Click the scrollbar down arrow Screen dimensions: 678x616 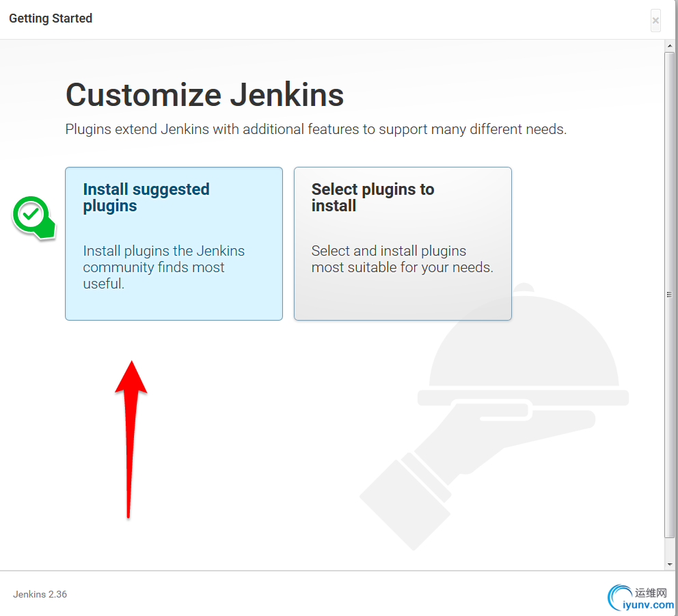click(669, 565)
